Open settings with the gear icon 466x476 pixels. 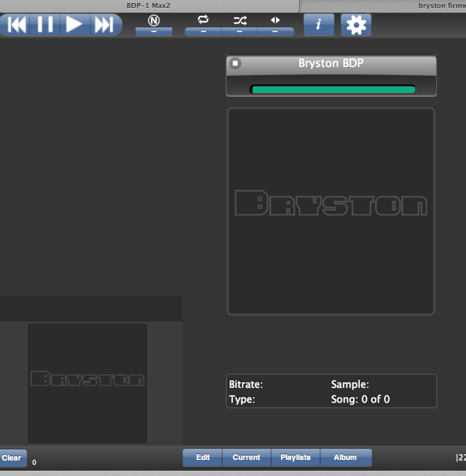pos(356,25)
